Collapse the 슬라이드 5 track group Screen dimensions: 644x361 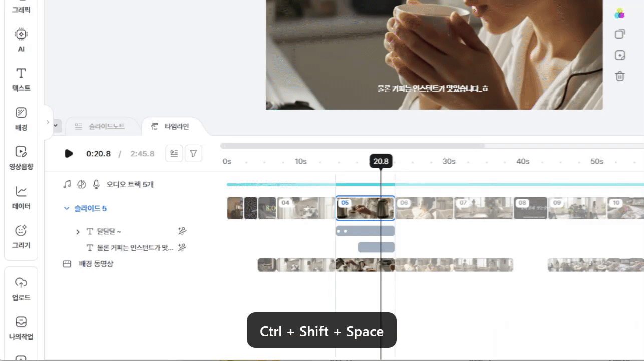point(67,208)
